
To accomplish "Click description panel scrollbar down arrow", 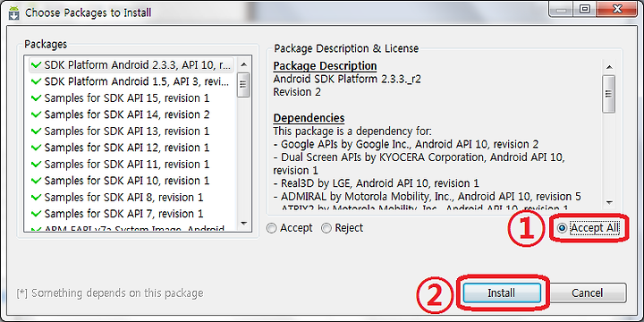I will coord(609,202).
